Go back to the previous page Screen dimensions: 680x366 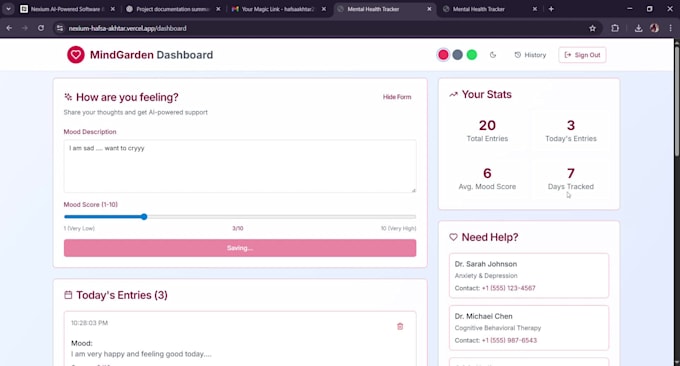pos(9,28)
